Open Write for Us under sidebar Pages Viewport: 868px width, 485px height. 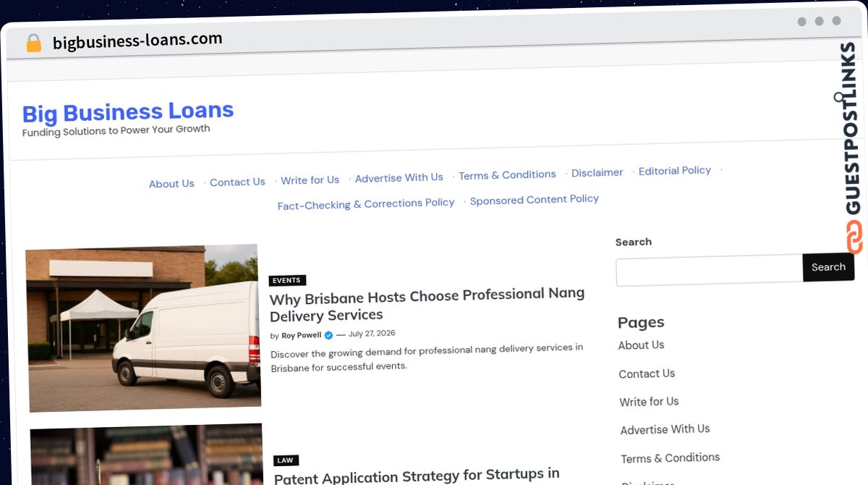[649, 402]
